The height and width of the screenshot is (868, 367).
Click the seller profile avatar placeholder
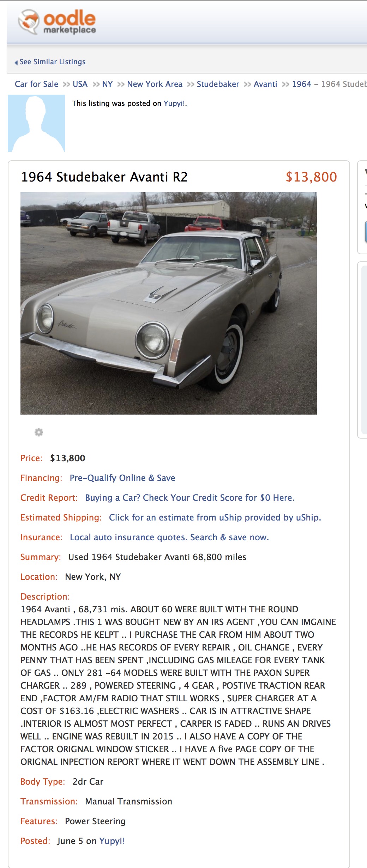(x=36, y=123)
